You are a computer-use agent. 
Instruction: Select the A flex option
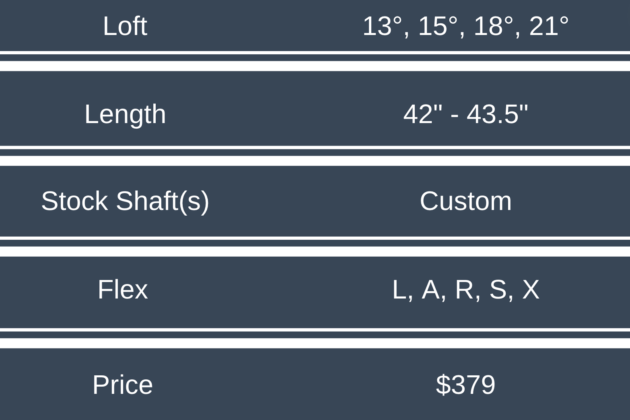[432, 290]
